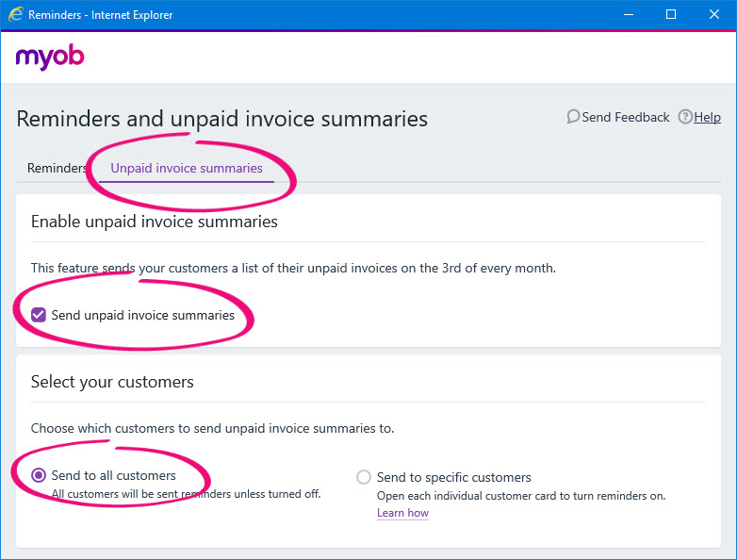Untick the Send unpaid invoice summaries checkbox

[x=39, y=315]
